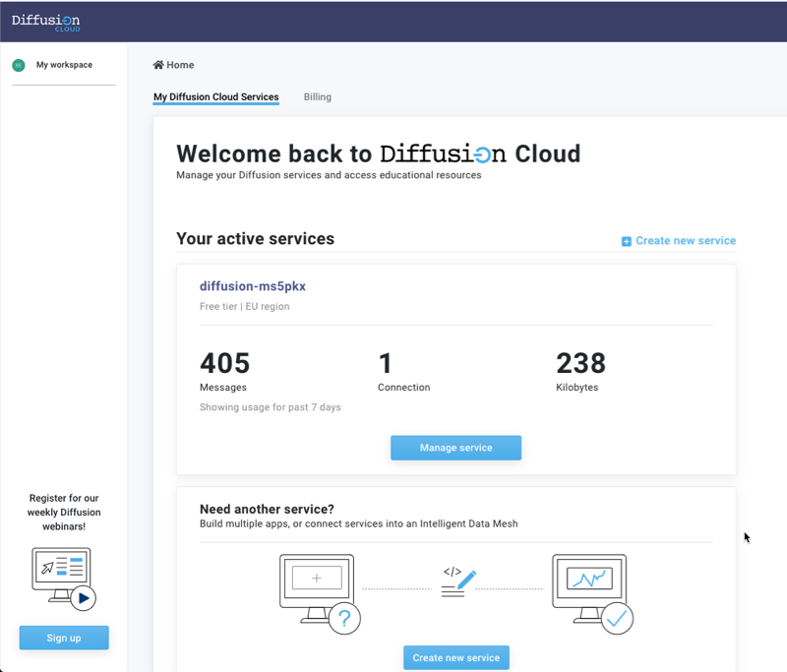
Task: Click the 405 Messages stat
Action: 224,369
